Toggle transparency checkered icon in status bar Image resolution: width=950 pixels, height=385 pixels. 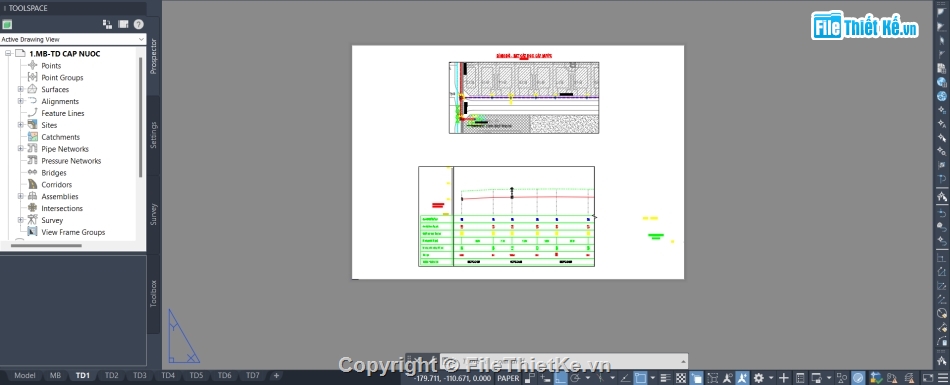(681, 378)
